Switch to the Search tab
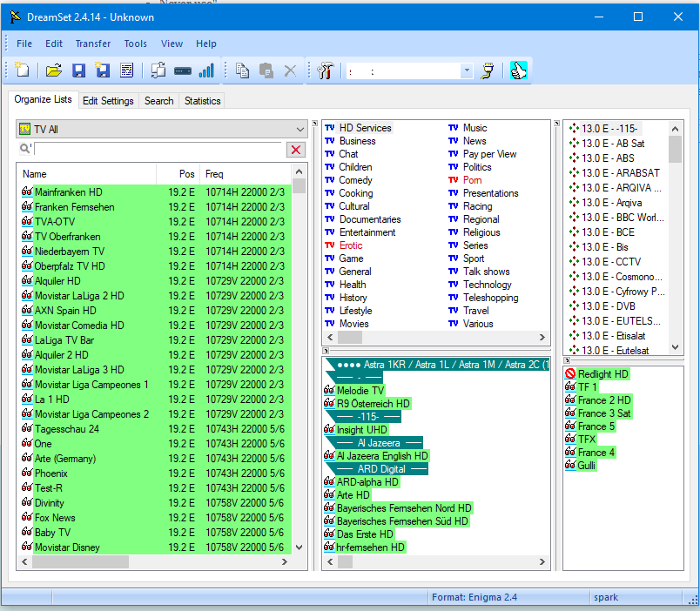Viewport: 700px width, 611px height. pos(158,101)
